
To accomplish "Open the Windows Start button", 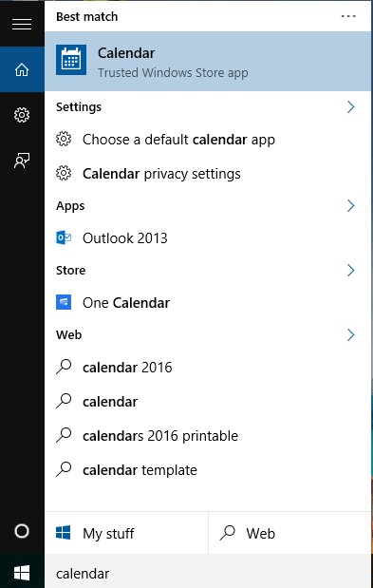I will 22,574.
